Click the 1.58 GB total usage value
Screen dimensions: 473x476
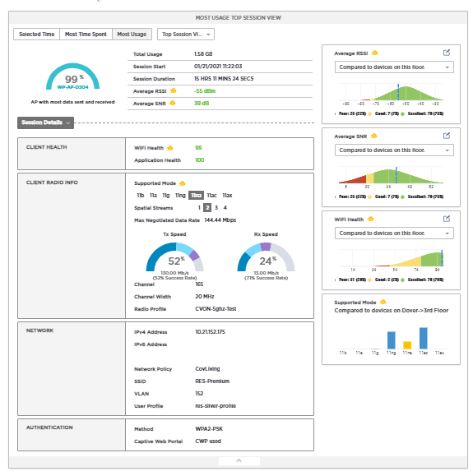click(x=203, y=53)
